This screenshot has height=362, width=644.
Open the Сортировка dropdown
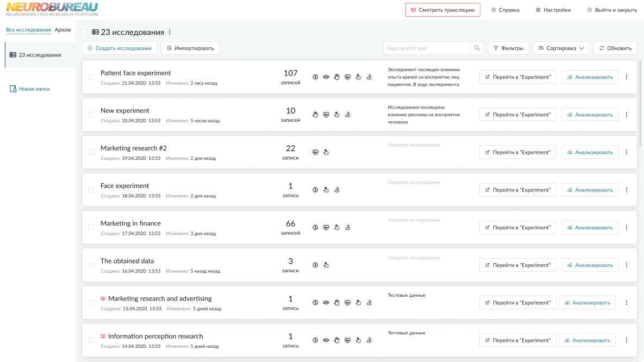click(561, 48)
